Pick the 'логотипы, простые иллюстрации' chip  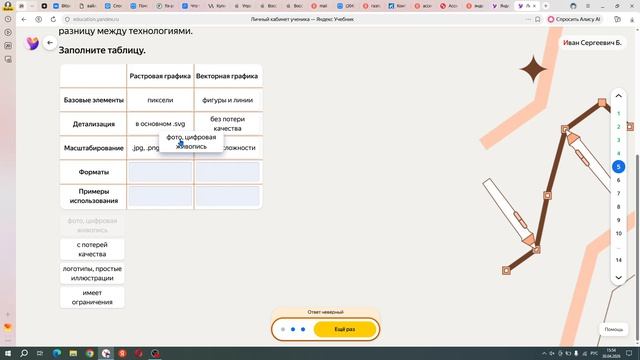pyautogui.click(x=92, y=273)
